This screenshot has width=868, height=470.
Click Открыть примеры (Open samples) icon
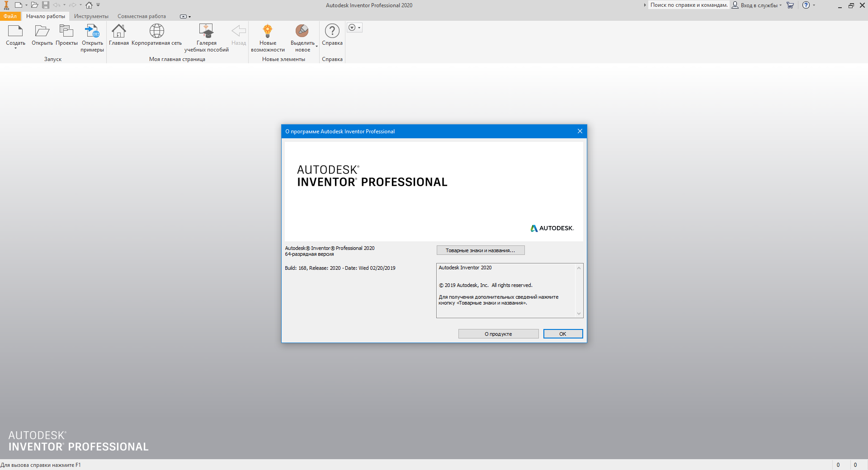coord(92,32)
